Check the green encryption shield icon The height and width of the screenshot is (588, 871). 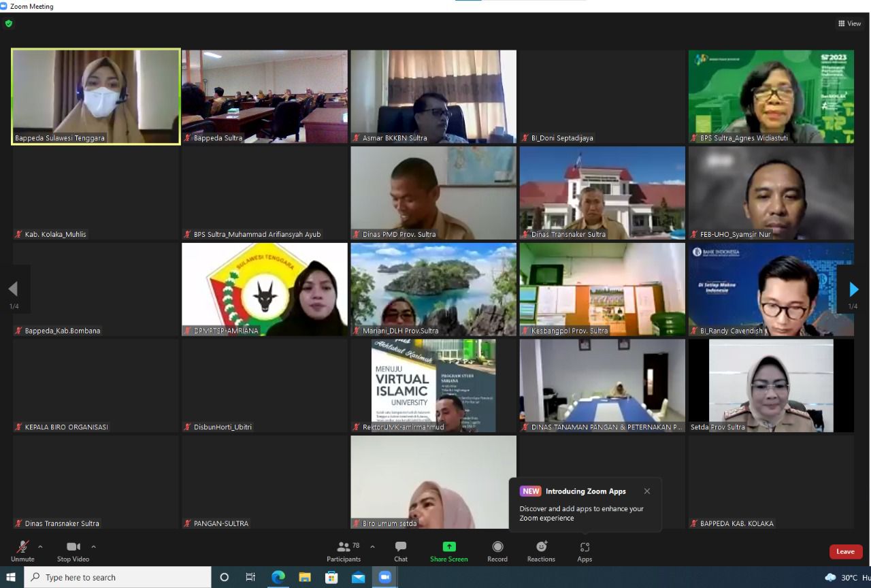(9, 23)
